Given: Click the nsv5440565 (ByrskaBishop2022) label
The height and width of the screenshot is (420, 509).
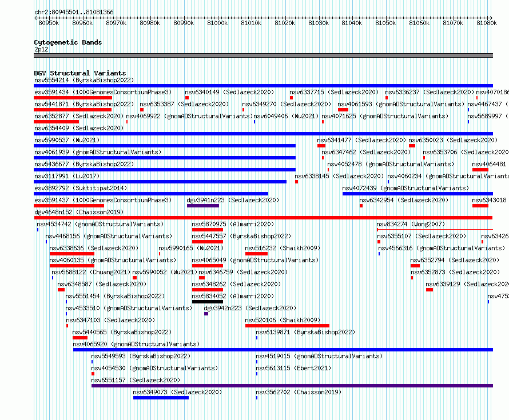Looking at the screenshot, I should click(122, 332).
